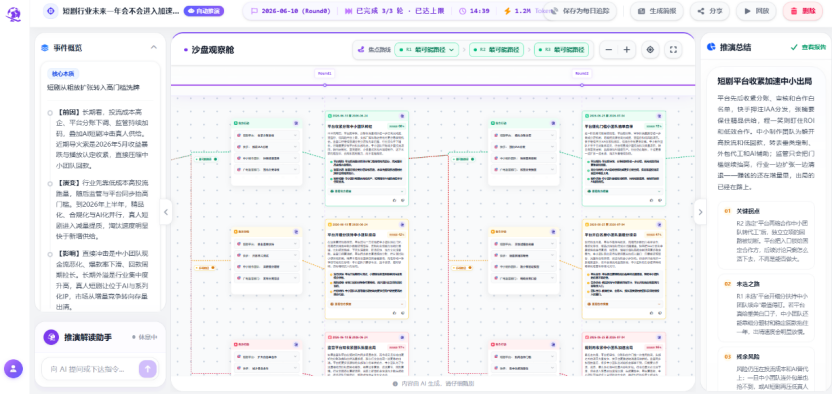Click the 14:39 clock indicator

(x=474, y=11)
